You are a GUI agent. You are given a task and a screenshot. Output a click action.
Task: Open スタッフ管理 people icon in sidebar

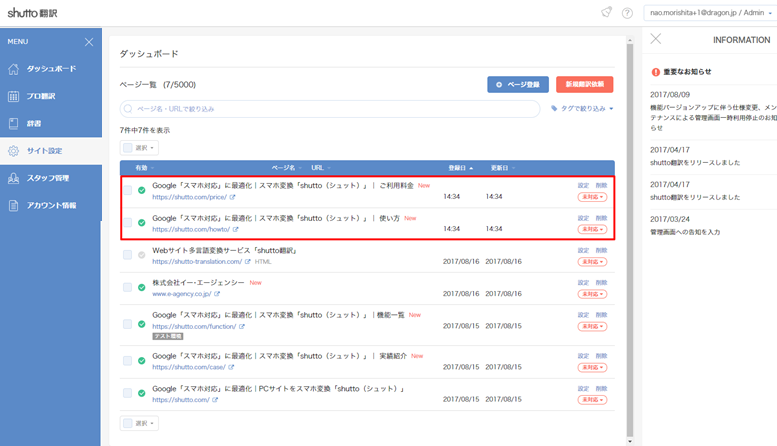(13, 178)
